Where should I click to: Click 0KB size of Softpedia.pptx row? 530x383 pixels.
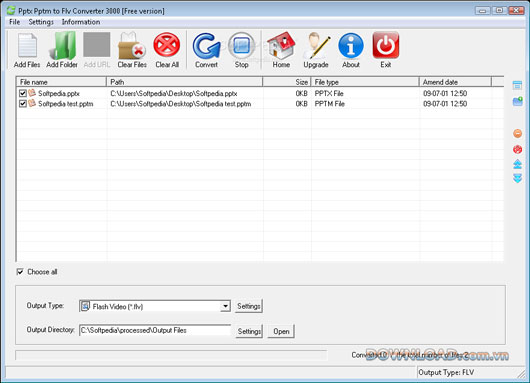click(302, 93)
